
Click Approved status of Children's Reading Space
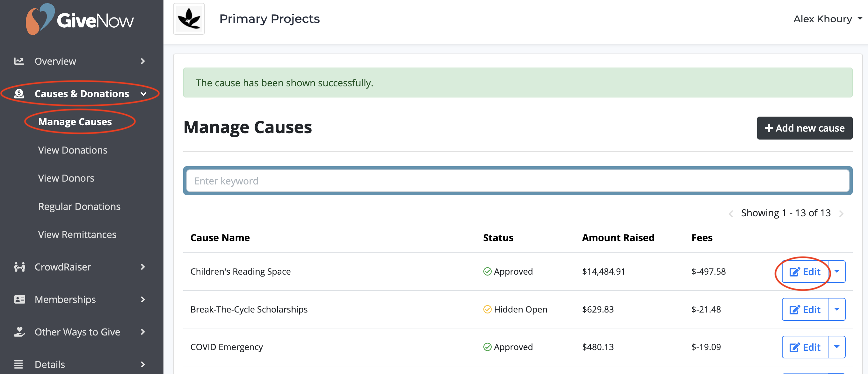(x=513, y=271)
